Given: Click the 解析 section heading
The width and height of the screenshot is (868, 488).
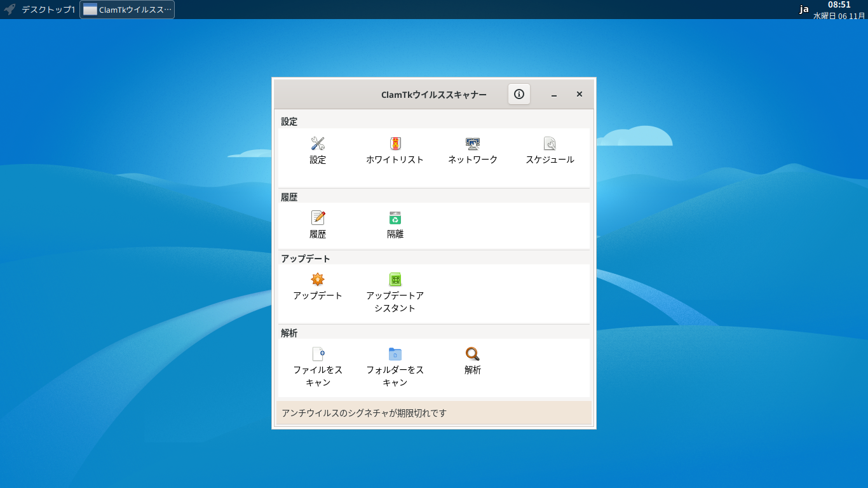Looking at the screenshot, I should click(289, 333).
